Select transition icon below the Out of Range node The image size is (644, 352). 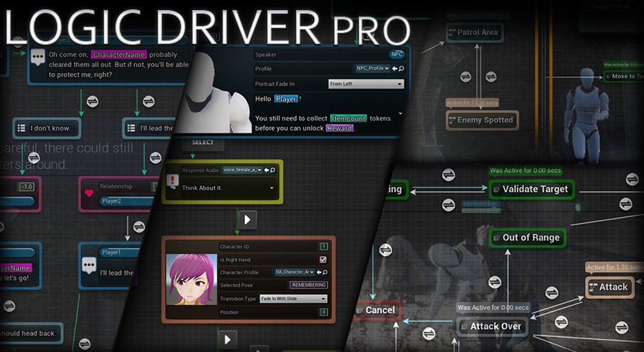[x=495, y=282]
